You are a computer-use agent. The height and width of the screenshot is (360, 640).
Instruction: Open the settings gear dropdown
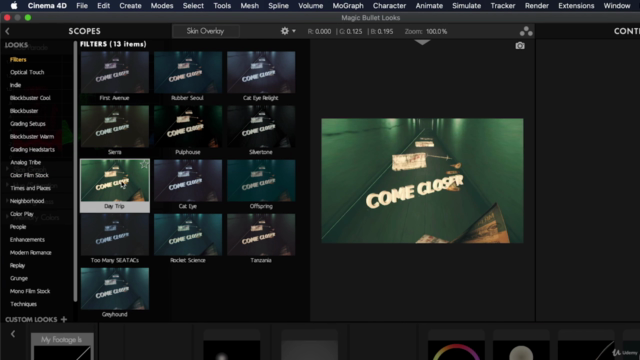pos(288,31)
